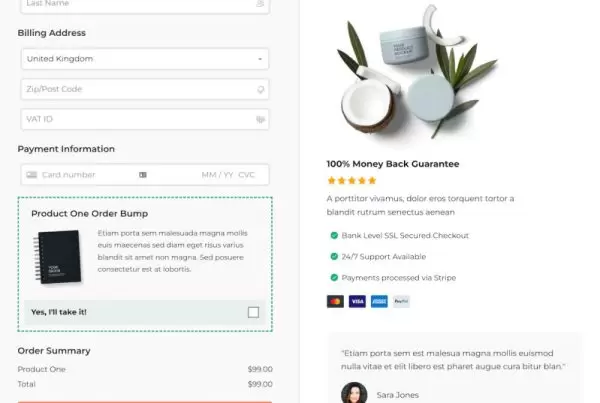600x403 pixels.
Task: Focus the Zip/Post Code input field
Action: tap(145, 89)
